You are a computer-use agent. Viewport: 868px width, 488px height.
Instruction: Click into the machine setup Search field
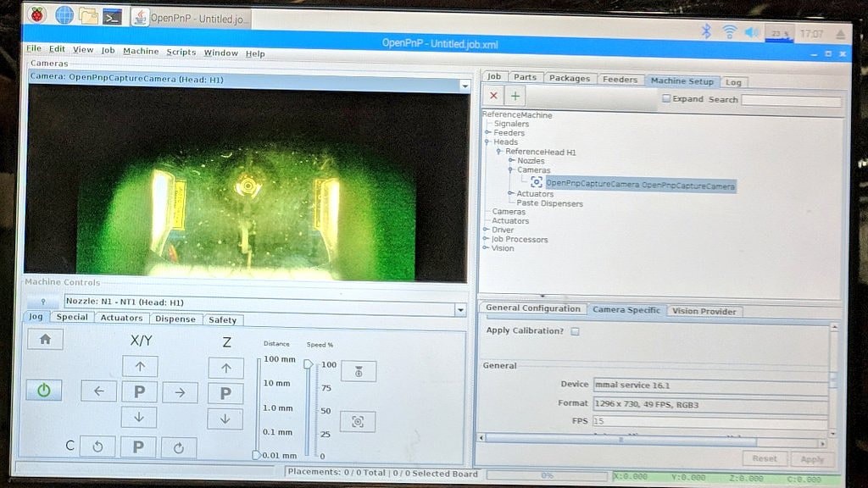[791, 101]
